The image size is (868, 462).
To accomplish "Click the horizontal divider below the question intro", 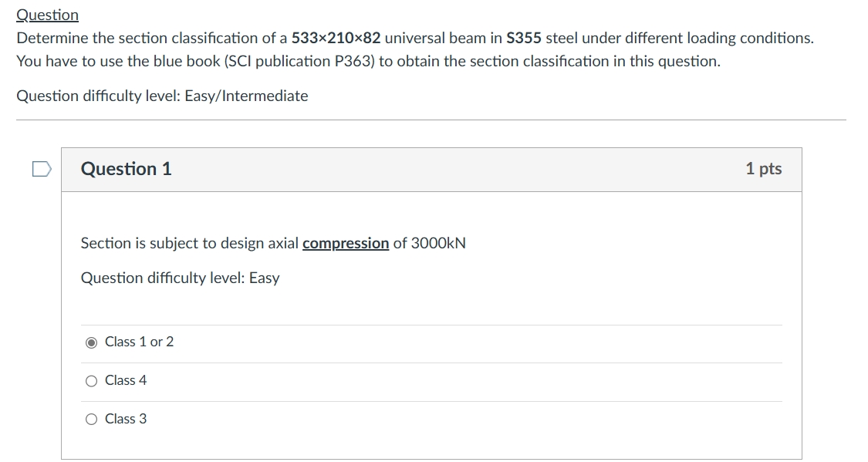I will [434, 120].
